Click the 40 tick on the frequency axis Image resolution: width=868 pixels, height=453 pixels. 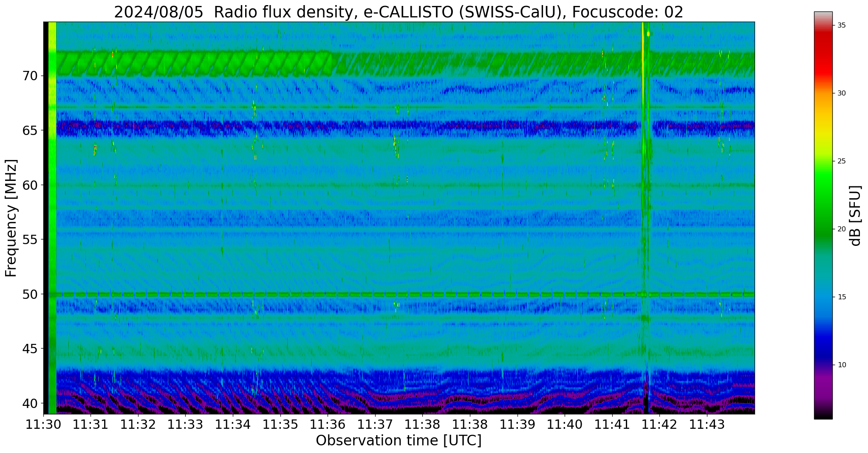coord(30,403)
